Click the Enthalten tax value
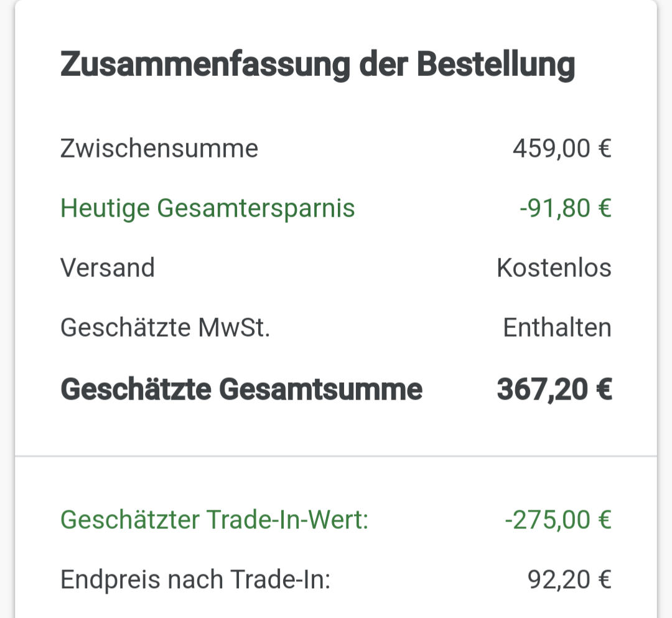 pyautogui.click(x=557, y=327)
